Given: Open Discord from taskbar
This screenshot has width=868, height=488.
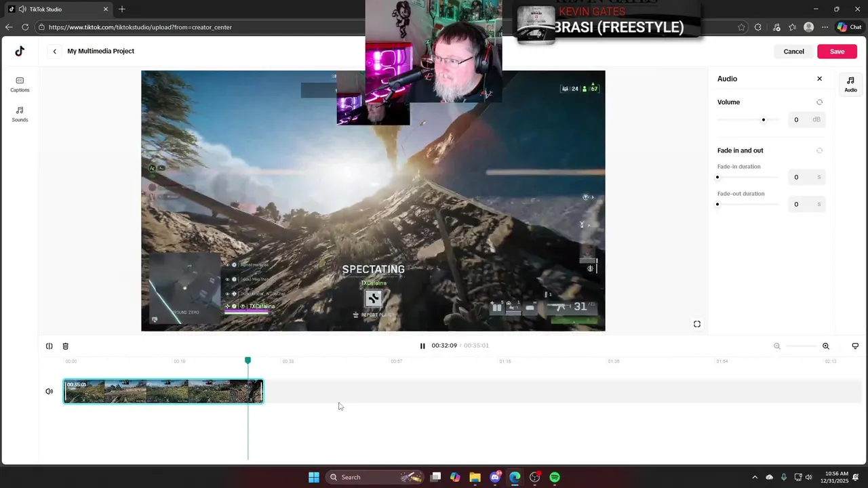Looking at the screenshot, I should point(496,477).
